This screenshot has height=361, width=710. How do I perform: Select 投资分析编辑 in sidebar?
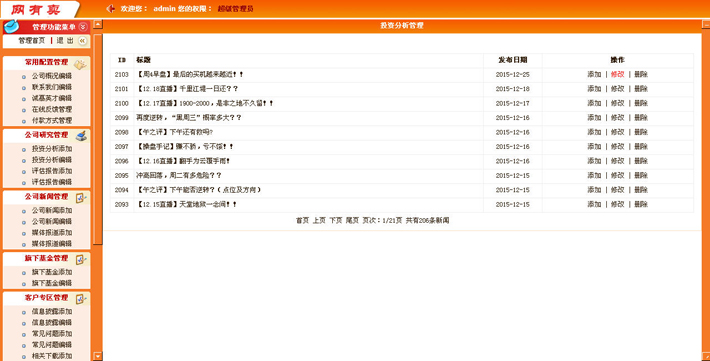[x=52, y=160]
